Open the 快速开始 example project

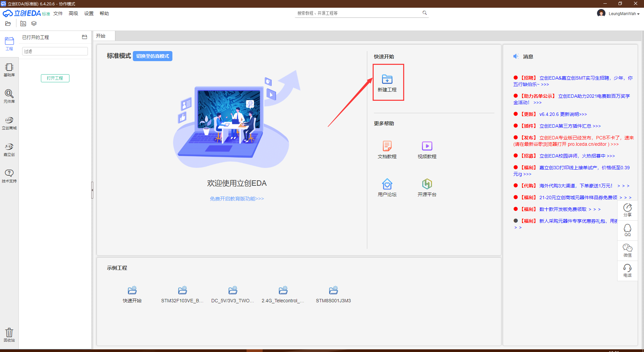click(132, 295)
